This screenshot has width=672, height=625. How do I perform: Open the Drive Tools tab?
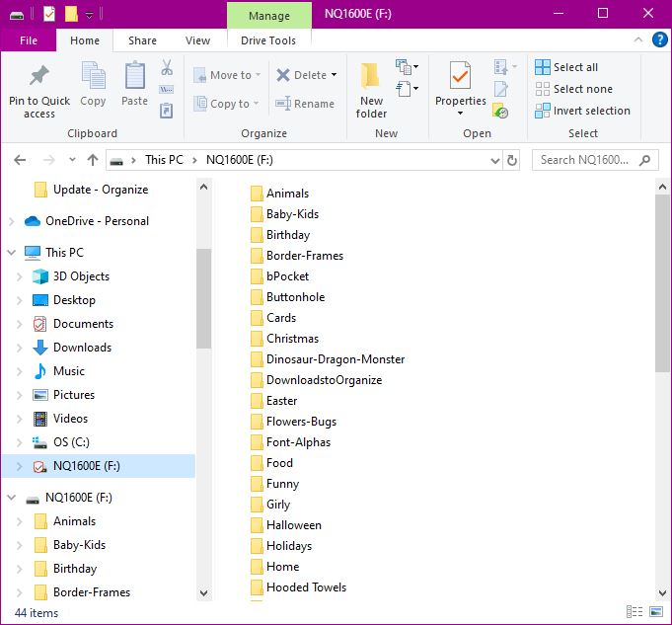[268, 40]
